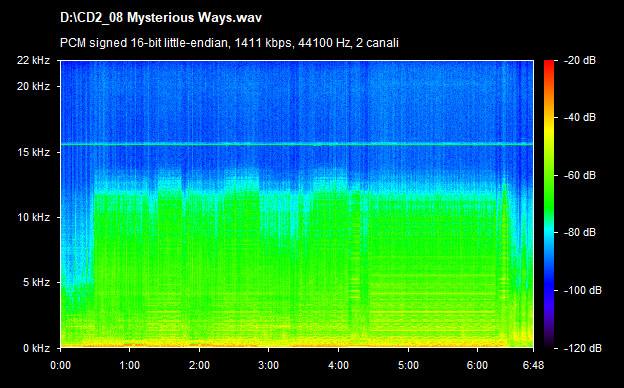Click the red top of the dB color scale
This screenshot has height=388, width=624.
(x=549, y=64)
